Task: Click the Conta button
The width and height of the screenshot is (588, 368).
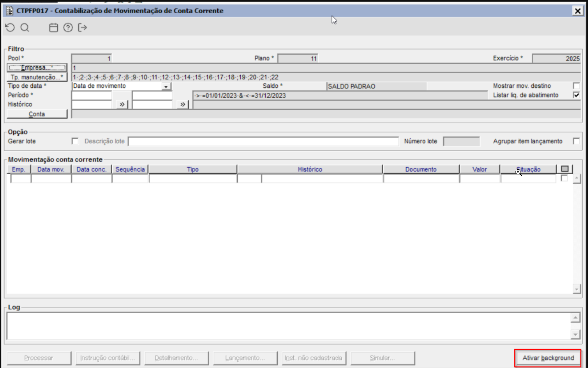Action: (x=37, y=114)
